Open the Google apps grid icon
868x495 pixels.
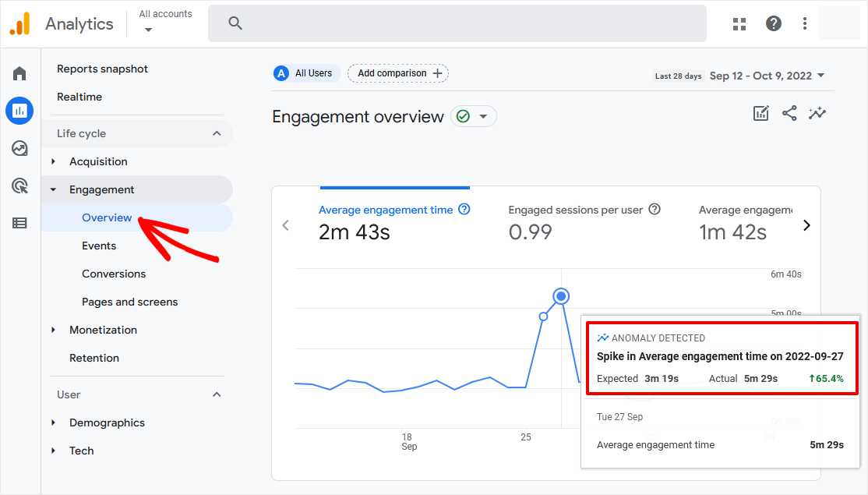pos(739,23)
